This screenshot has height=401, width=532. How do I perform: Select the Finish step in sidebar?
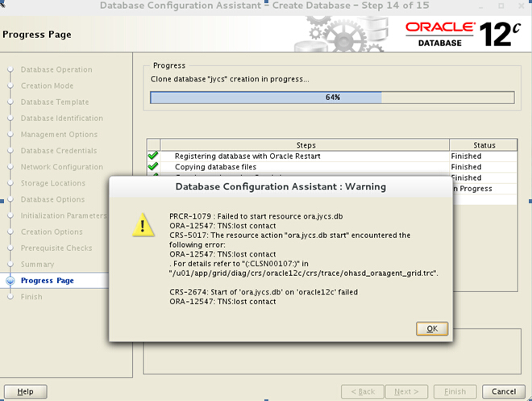tap(31, 297)
